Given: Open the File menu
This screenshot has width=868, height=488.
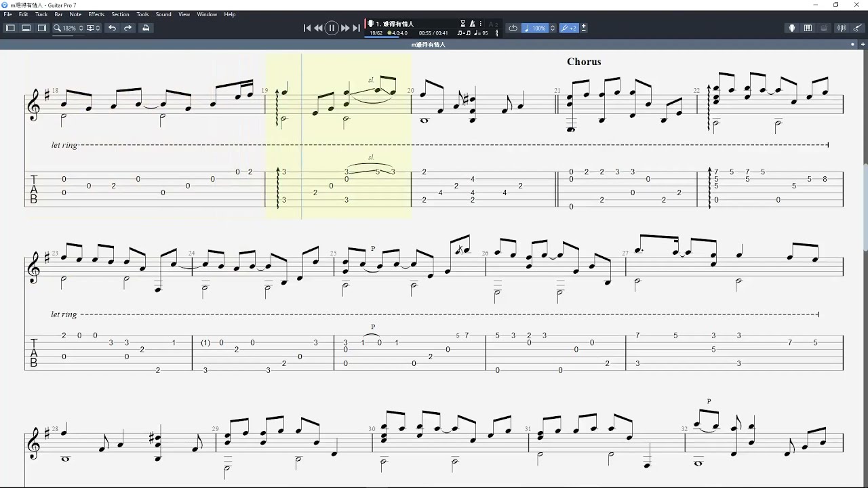Looking at the screenshot, I should coord(7,14).
